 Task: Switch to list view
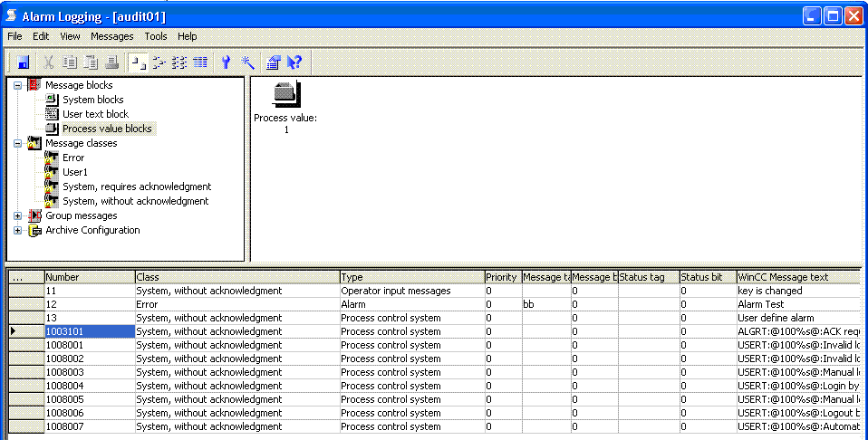179,62
